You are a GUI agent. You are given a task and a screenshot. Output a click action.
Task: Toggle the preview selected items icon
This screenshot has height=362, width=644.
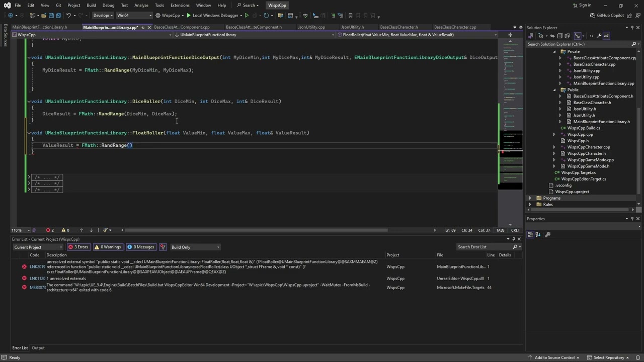pyautogui.click(x=606, y=36)
